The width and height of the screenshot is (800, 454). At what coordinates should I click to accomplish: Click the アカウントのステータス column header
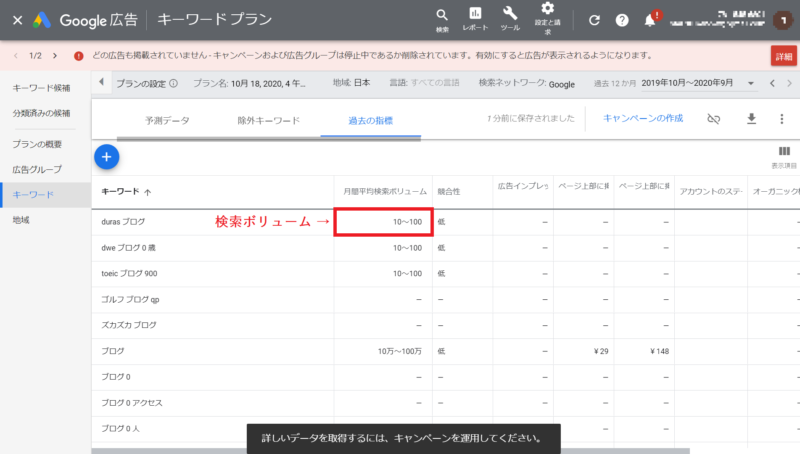tap(711, 192)
